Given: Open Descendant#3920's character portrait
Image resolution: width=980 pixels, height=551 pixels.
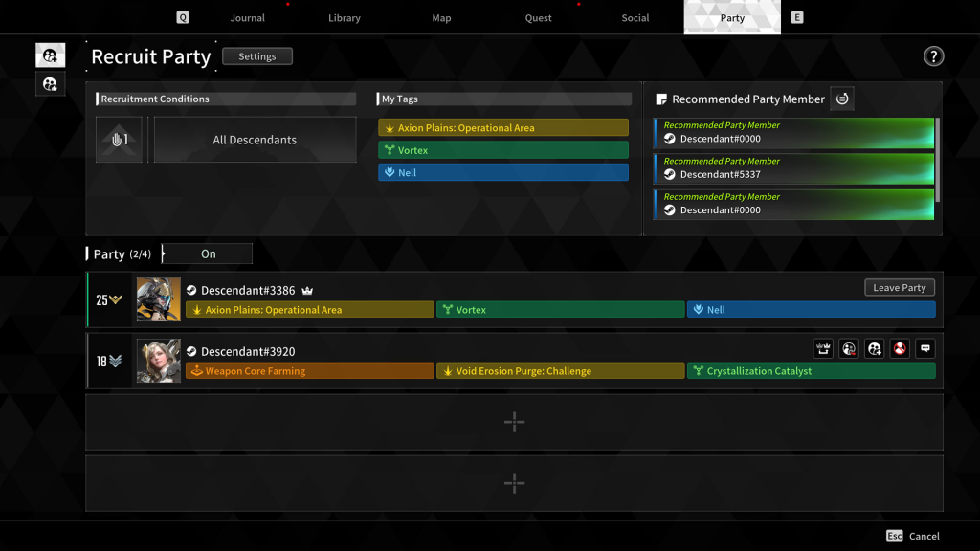Looking at the screenshot, I should [x=159, y=361].
